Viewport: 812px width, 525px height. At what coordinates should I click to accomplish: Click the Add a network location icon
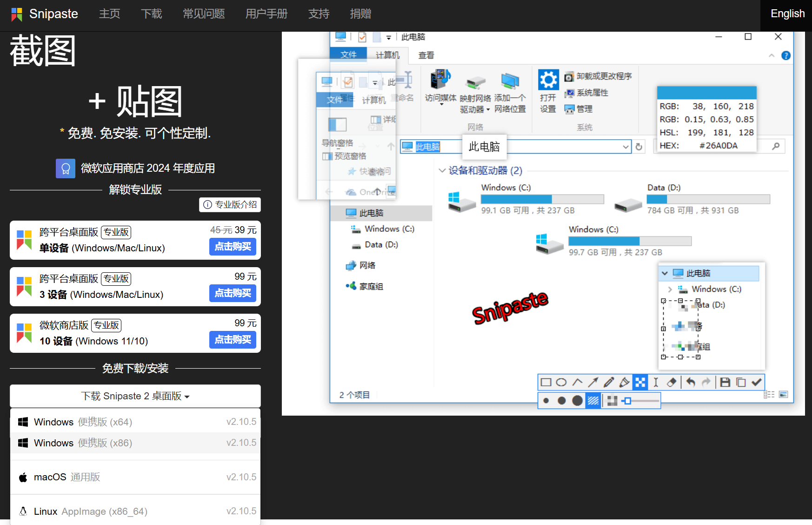[x=510, y=81]
